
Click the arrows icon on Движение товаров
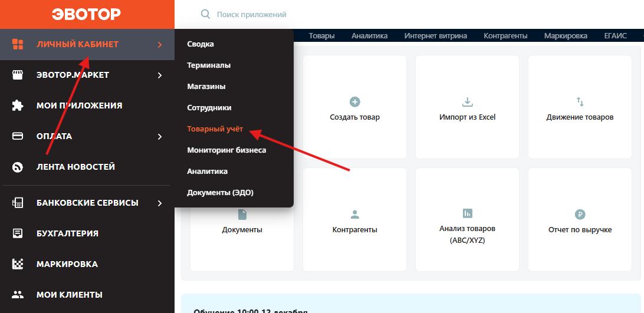tap(580, 102)
